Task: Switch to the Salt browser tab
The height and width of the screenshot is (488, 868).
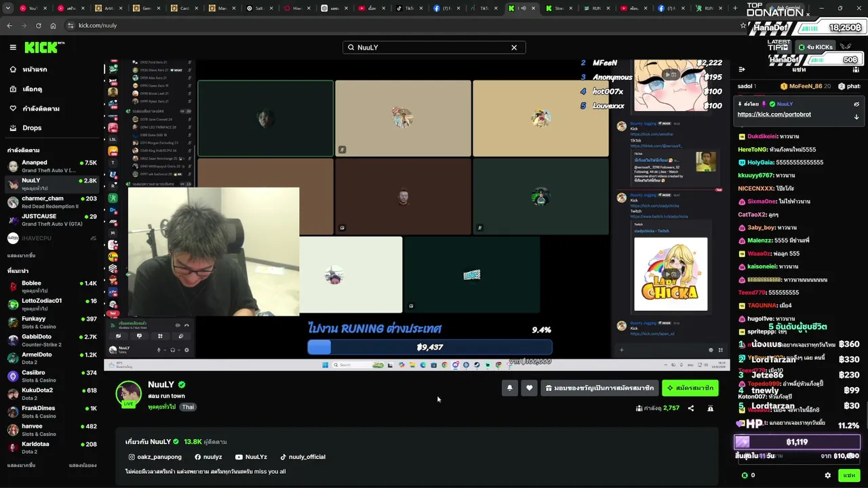Action: 260,8
